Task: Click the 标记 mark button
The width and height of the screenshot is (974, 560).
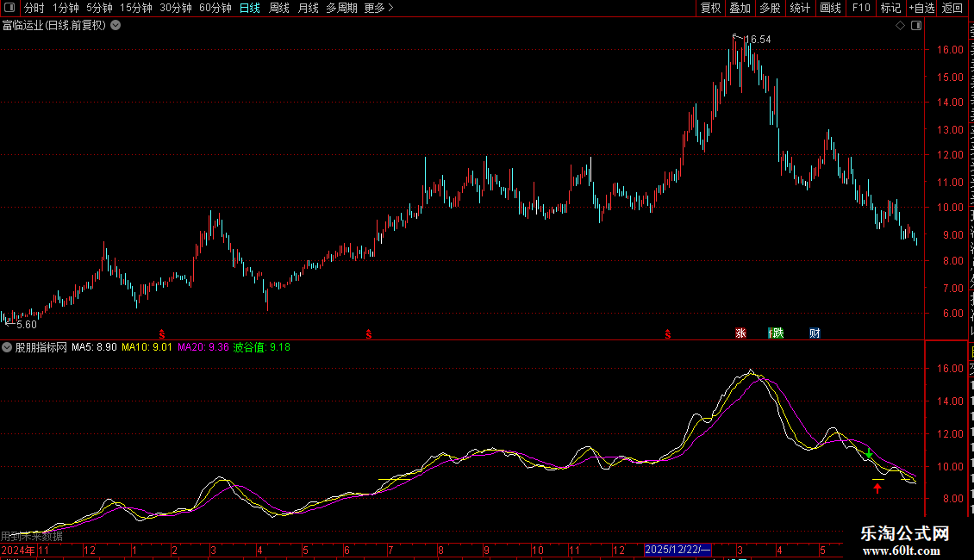Action: point(890,8)
